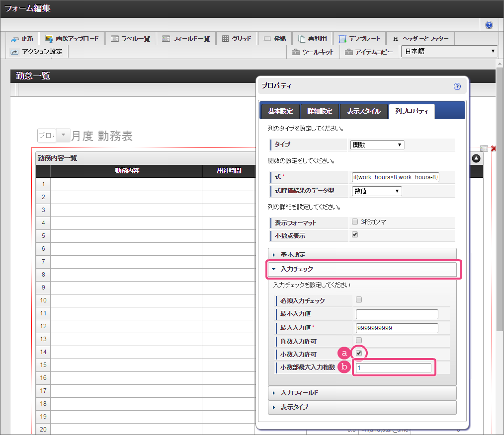
Task: Switch to the 基本設定 tab
Action: click(x=280, y=111)
